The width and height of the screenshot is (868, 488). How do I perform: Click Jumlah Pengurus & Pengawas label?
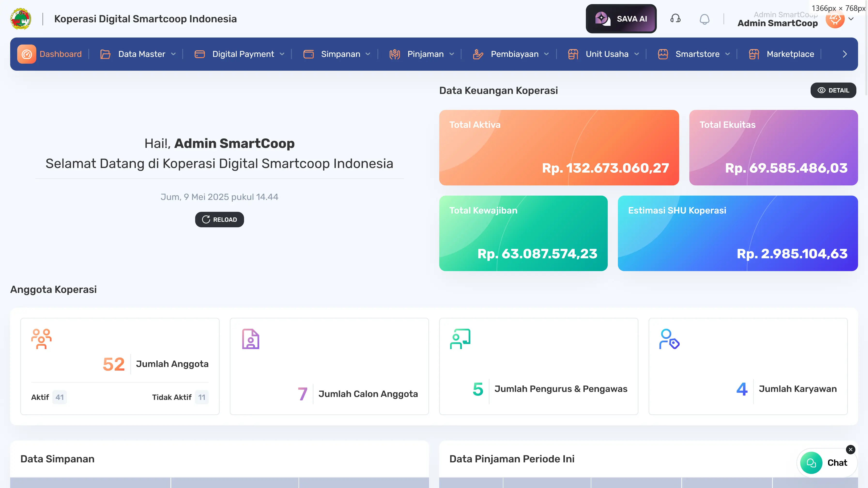[x=561, y=389]
